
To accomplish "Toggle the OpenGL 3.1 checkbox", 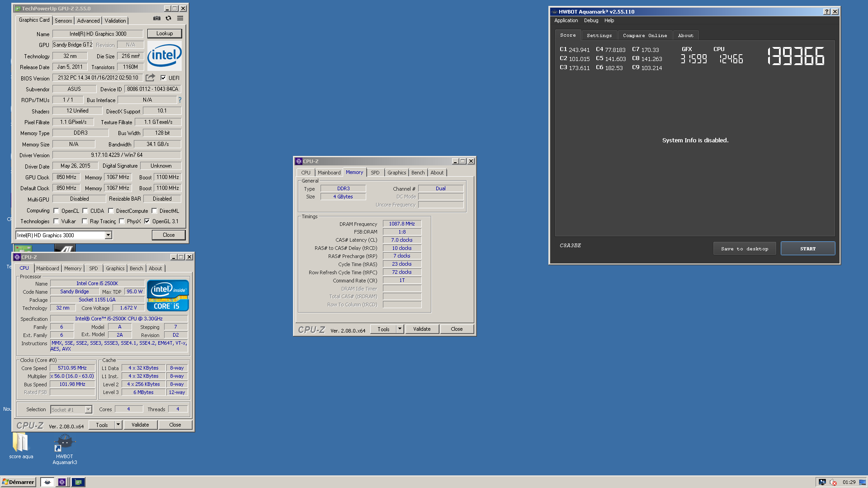I will tap(147, 221).
